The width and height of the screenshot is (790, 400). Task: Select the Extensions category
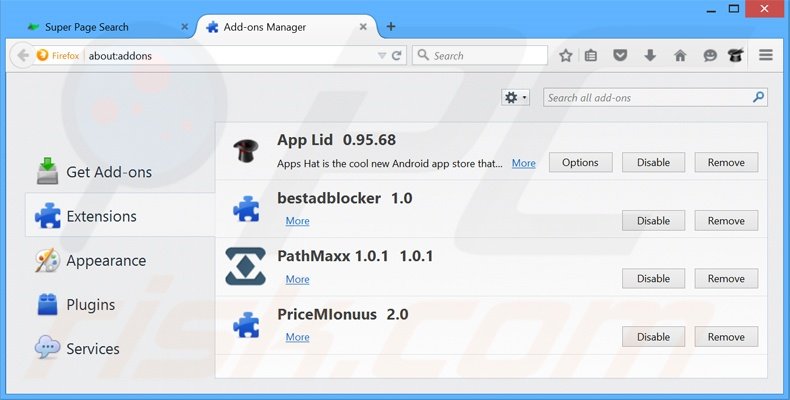point(120,216)
